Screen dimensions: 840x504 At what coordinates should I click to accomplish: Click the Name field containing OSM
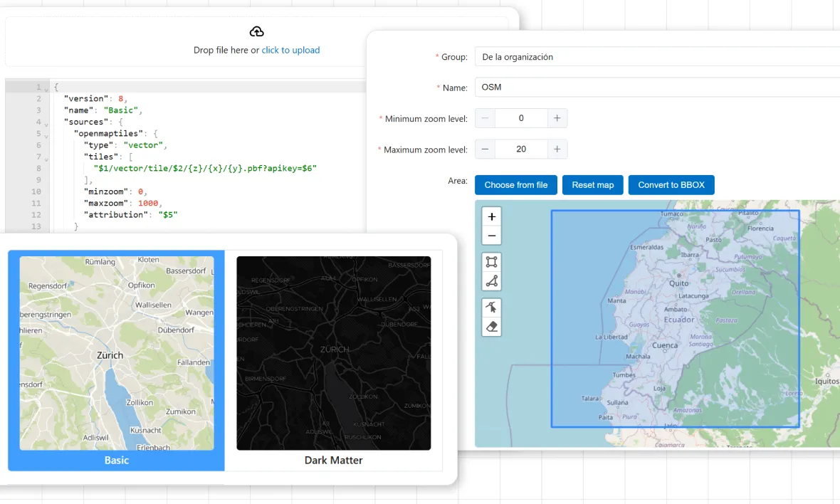(x=657, y=88)
